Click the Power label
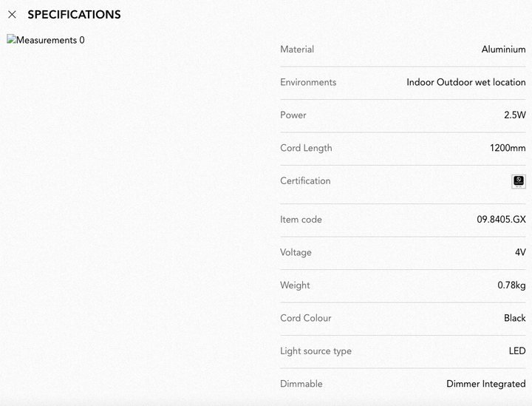Viewport: 532px width, 406px height. click(x=293, y=115)
